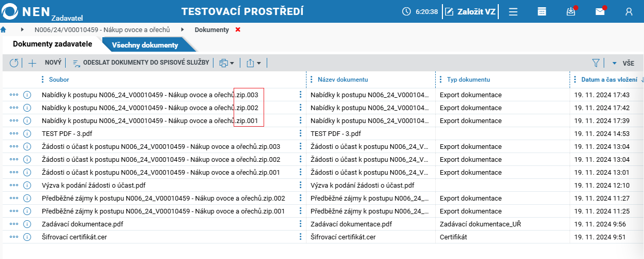The image size is (644, 259).
Task: Click date cell 19. 11. 2024 12:10
Action: (x=602, y=186)
